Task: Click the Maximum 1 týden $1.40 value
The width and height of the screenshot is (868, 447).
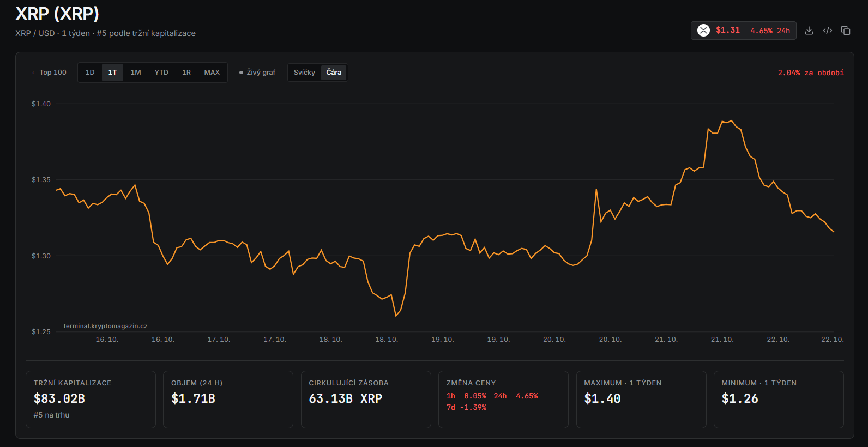Action: pos(602,399)
